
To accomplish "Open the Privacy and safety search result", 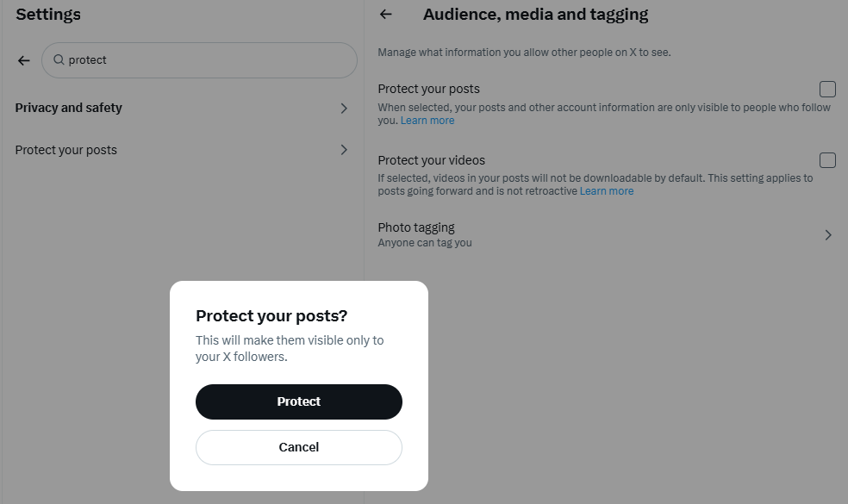I will [x=69, y=108].
